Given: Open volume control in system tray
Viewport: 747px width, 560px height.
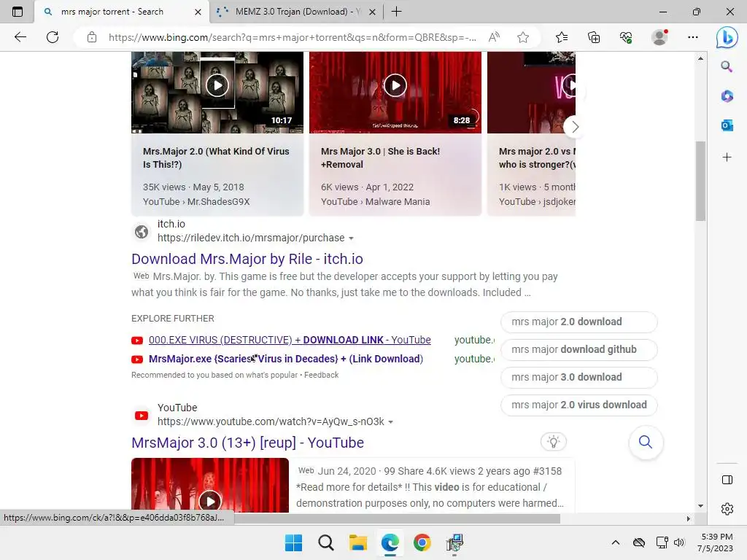Looking at the screenshot, I should (x=679, y=542).
